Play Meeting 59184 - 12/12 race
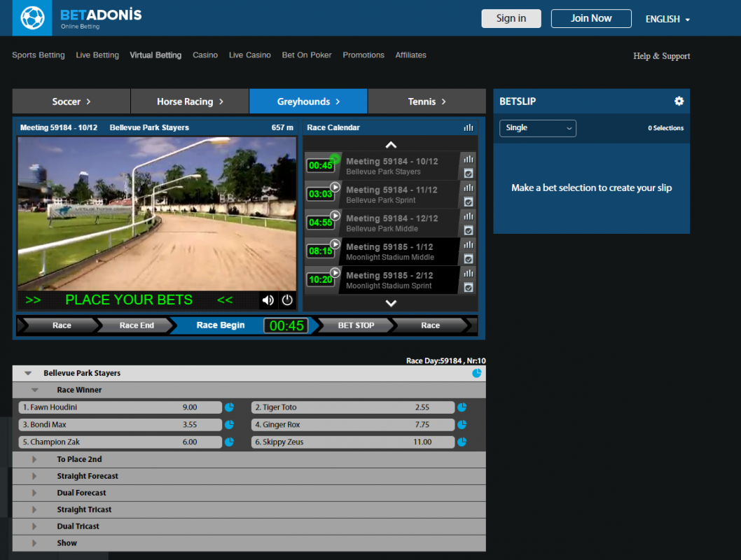741x560 pixels. [335, 216]
